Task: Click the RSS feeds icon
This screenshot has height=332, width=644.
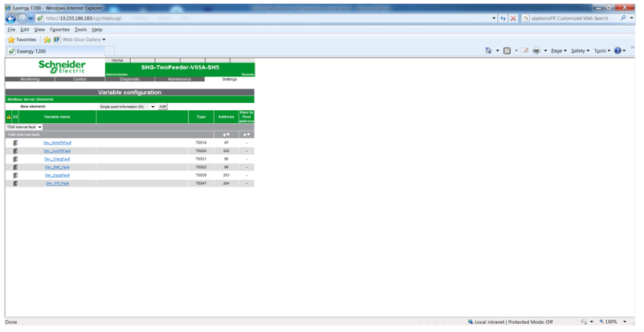Action: (x=507, y=51)
